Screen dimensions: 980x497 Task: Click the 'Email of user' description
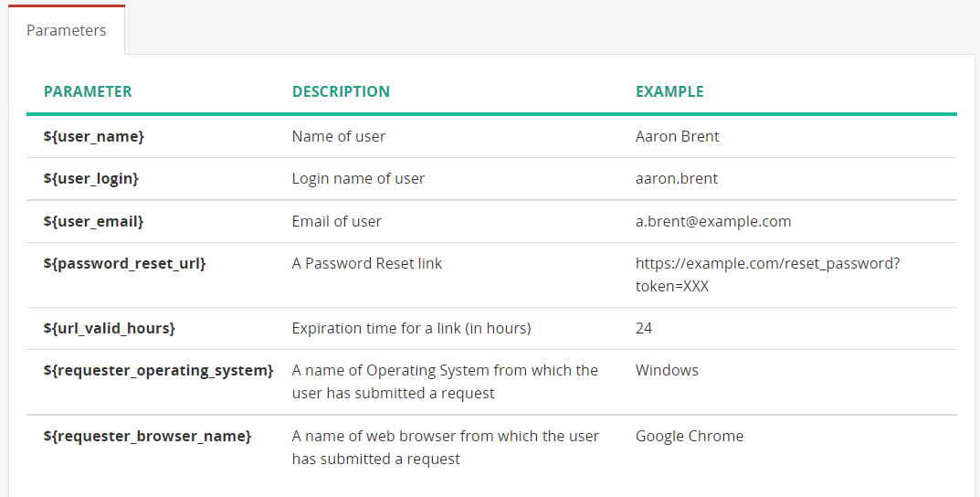click(336, 221)
